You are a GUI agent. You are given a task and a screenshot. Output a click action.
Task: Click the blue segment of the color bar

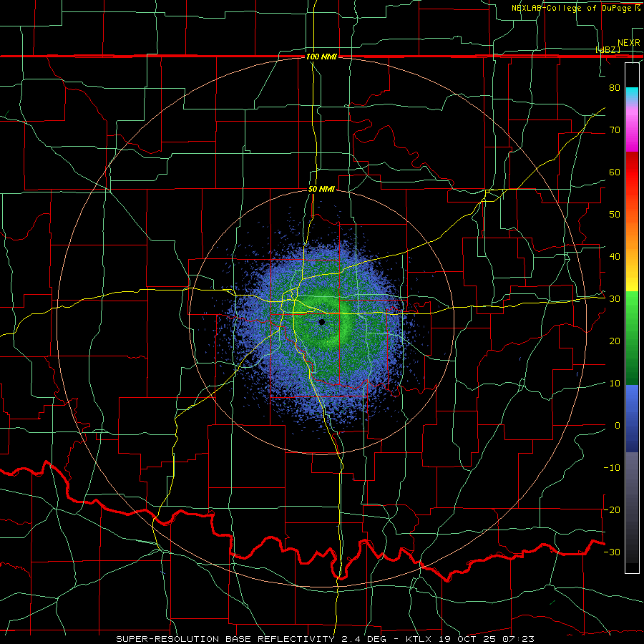pos(632,419)
